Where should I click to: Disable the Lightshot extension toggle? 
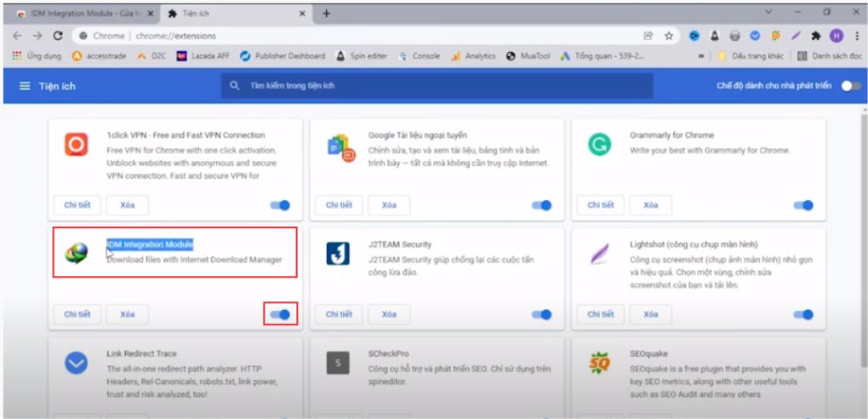pyautogui.click(x=803, y=314)
